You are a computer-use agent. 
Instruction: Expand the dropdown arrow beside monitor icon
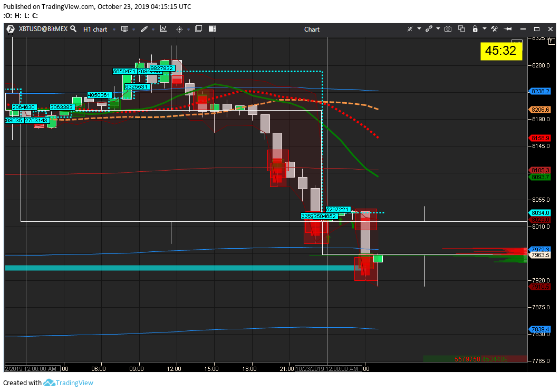pyautogui.click(x=133, y=30)
